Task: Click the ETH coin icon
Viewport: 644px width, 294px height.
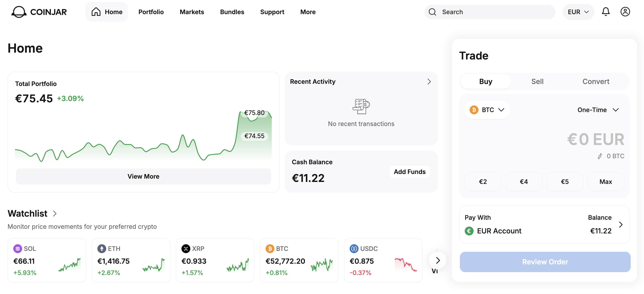Action: click(102, 248)
